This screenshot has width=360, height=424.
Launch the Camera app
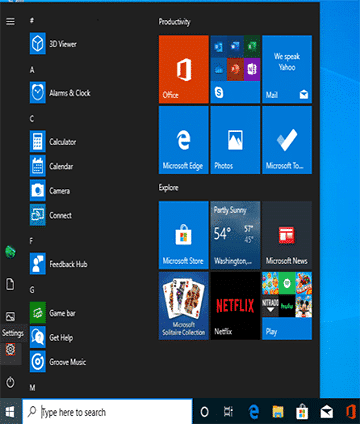tap(50, 191)
